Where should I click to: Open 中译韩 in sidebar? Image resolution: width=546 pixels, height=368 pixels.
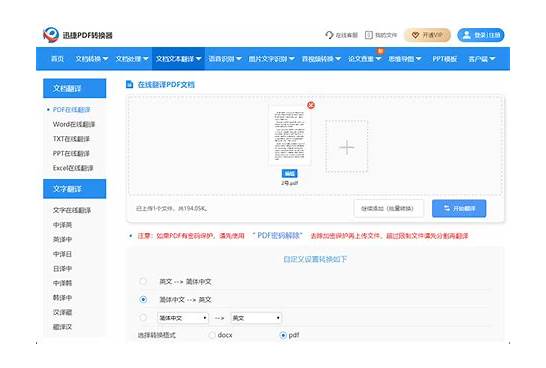point(62,283)
